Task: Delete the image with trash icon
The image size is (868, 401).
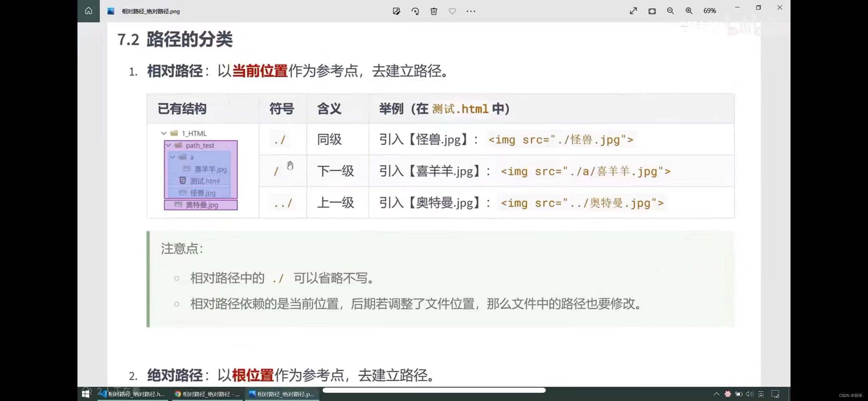Action: pos(434,11)
